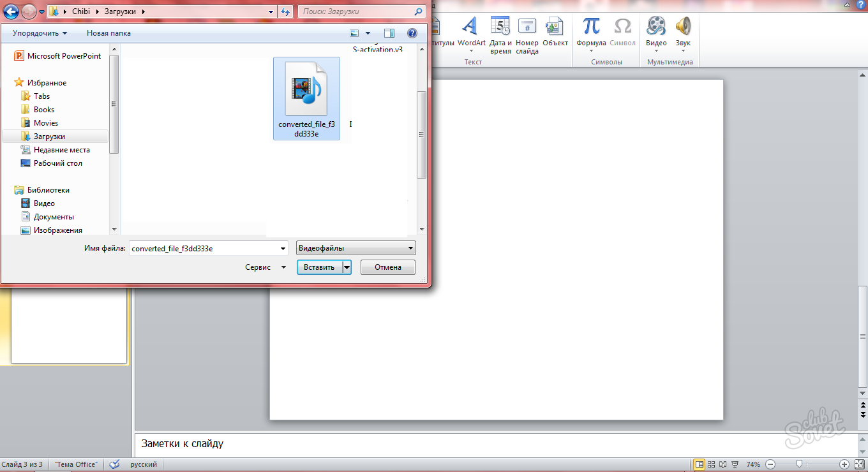Click the spell check icon in status bar
This screenshot has height=472, width=868.
tap(115, 464)
